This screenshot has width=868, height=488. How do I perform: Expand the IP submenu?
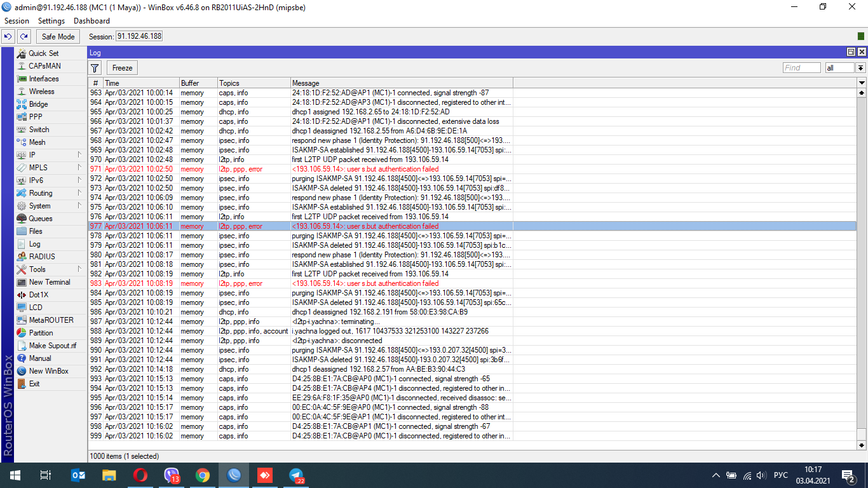point(80,155)
